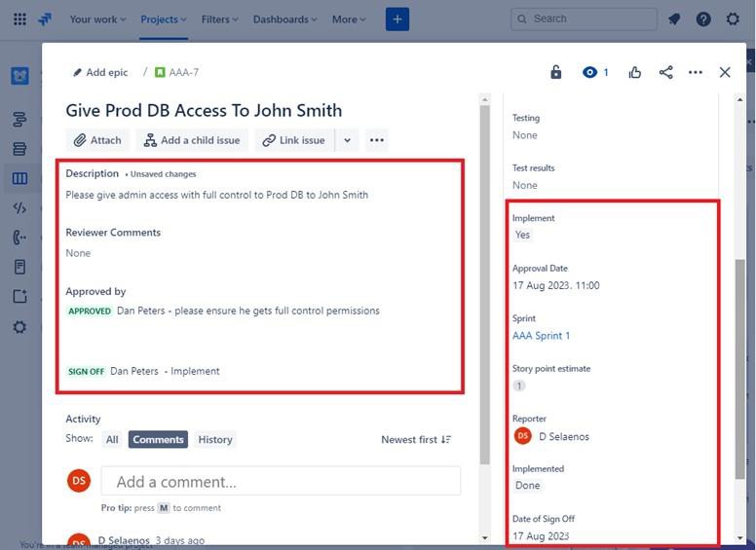Open Project settings gear in sidebar

19,327
